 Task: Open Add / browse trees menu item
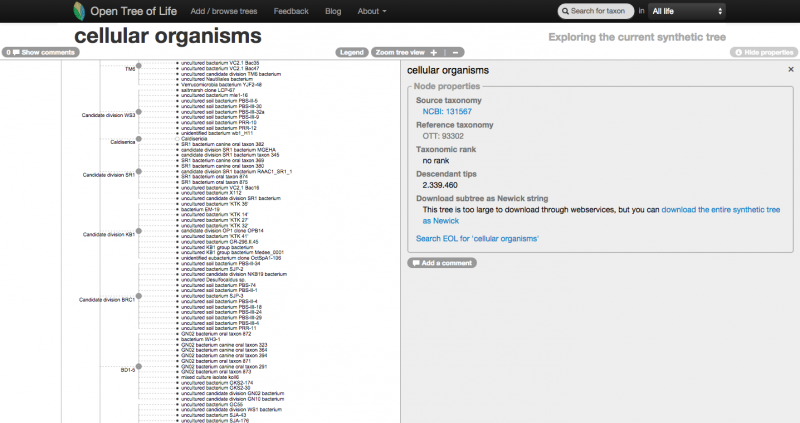pos(224,12)
